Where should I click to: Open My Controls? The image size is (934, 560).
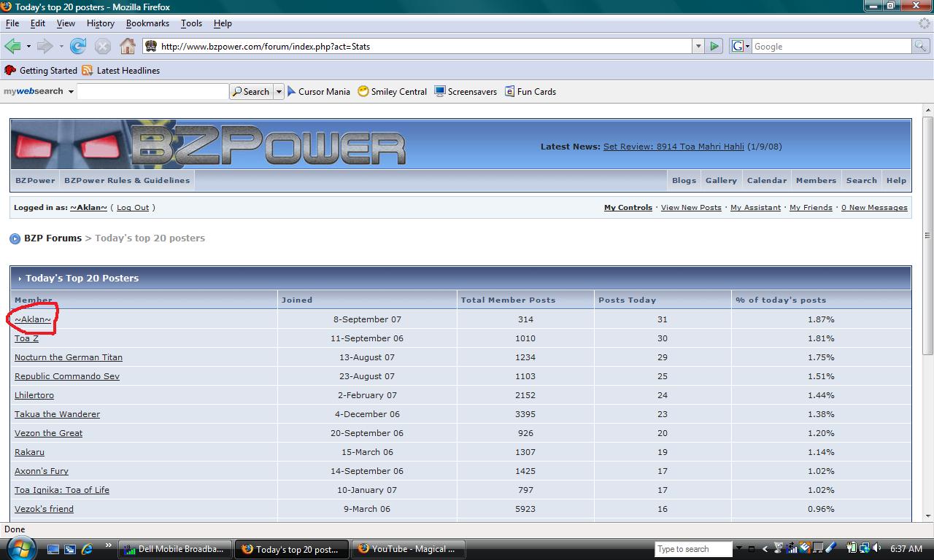[628, 208]
